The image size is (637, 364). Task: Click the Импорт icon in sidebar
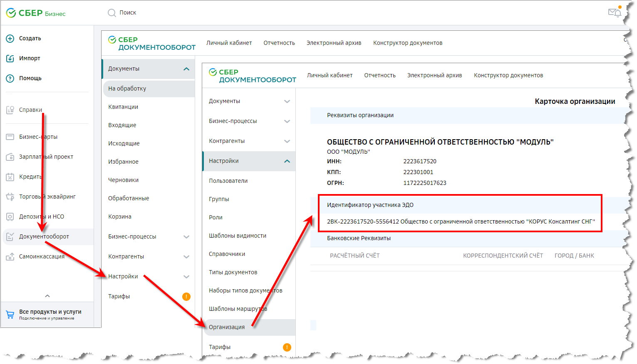(10, 59)
